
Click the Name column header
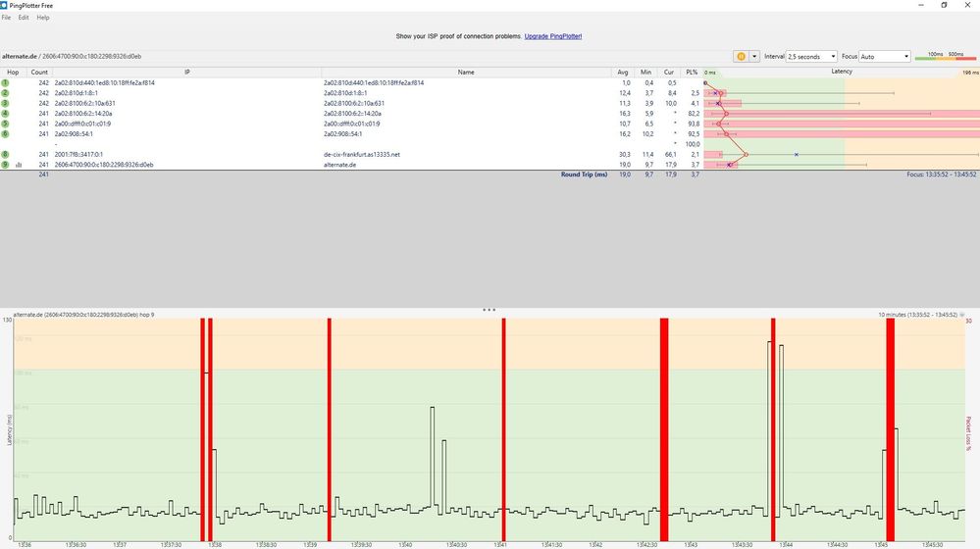click(466, 73)
